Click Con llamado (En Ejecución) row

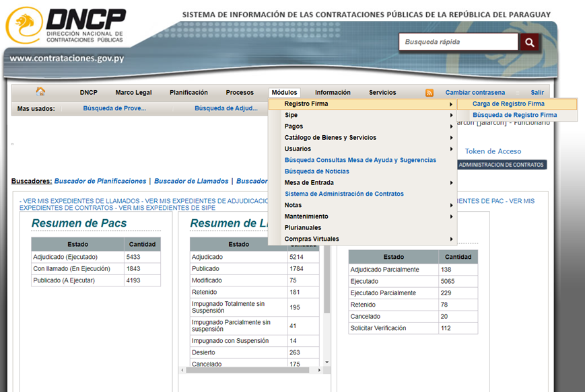coord(96,269)
